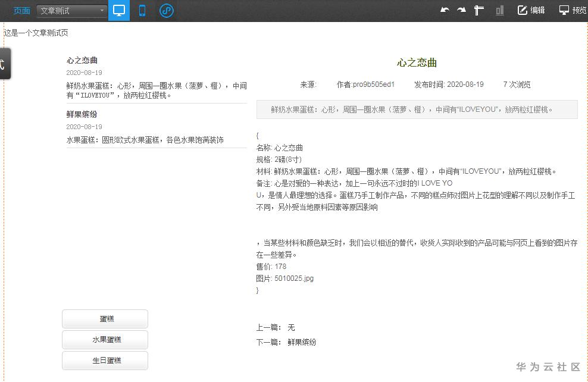Click the 名称: 心之恋曲 line
This screenshot has width=588, height=382.
coord(279,148)
